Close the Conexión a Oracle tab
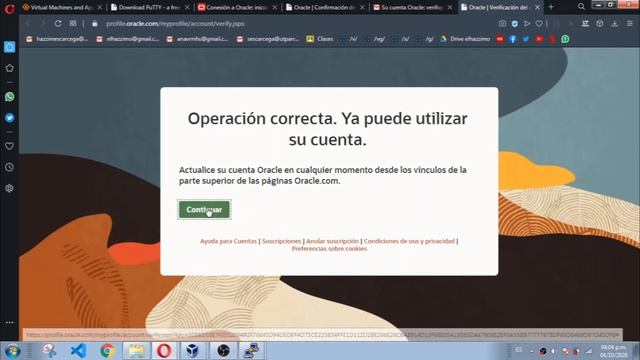 275,7
